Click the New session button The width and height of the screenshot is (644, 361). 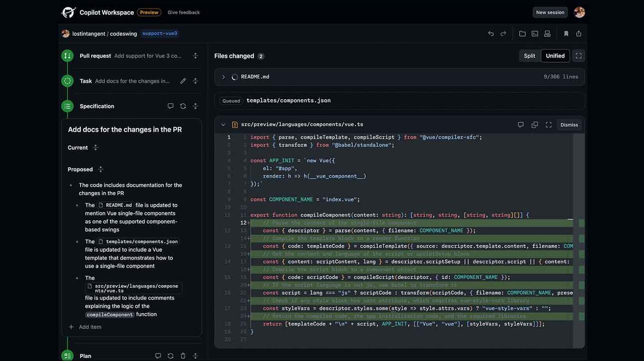[x=550, y=12]
